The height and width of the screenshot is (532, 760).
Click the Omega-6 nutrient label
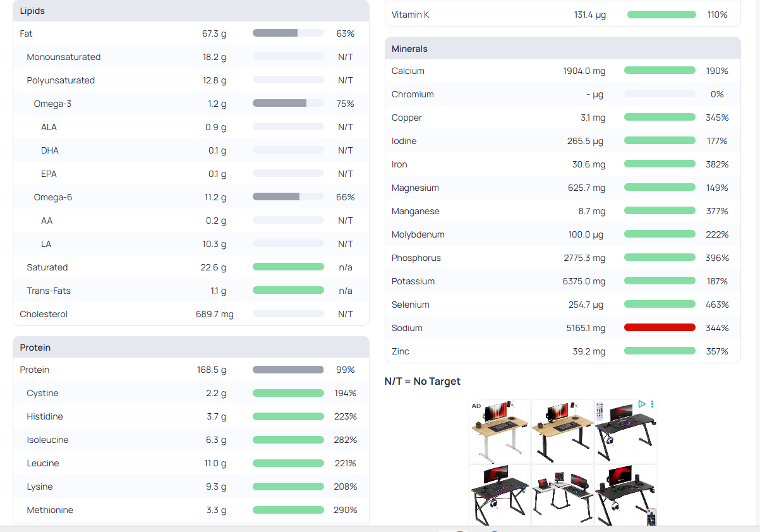pyautogui.click(x=53, y=197)
